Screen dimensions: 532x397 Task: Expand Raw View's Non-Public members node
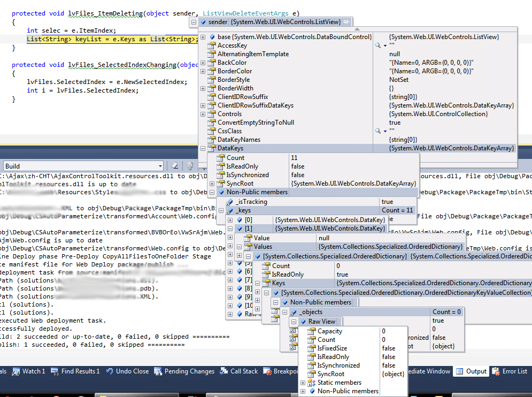[x=303, y=391]
